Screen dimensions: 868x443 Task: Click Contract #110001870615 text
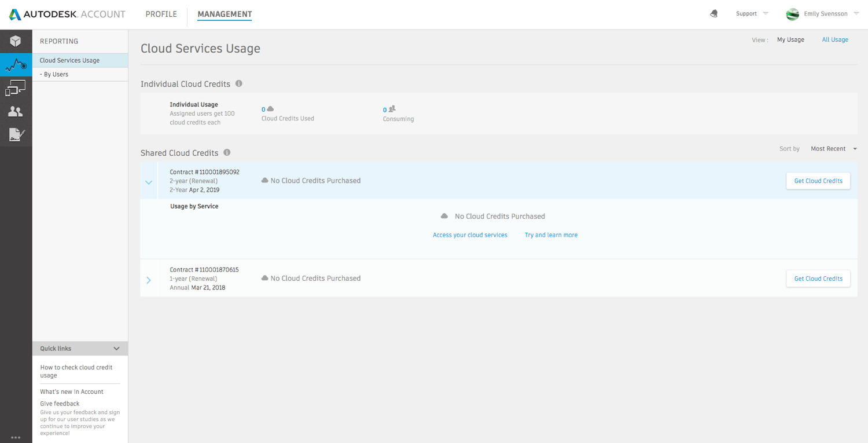click(x=204, y=270)
